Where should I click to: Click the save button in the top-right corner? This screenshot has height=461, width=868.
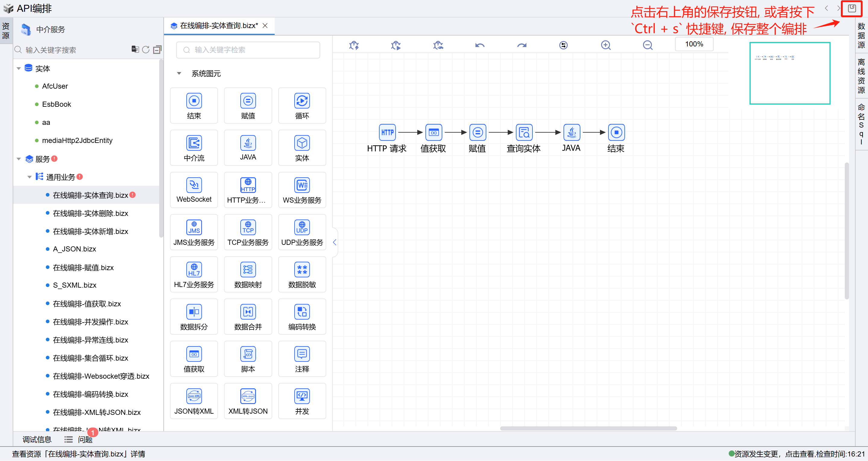[851, 8]
